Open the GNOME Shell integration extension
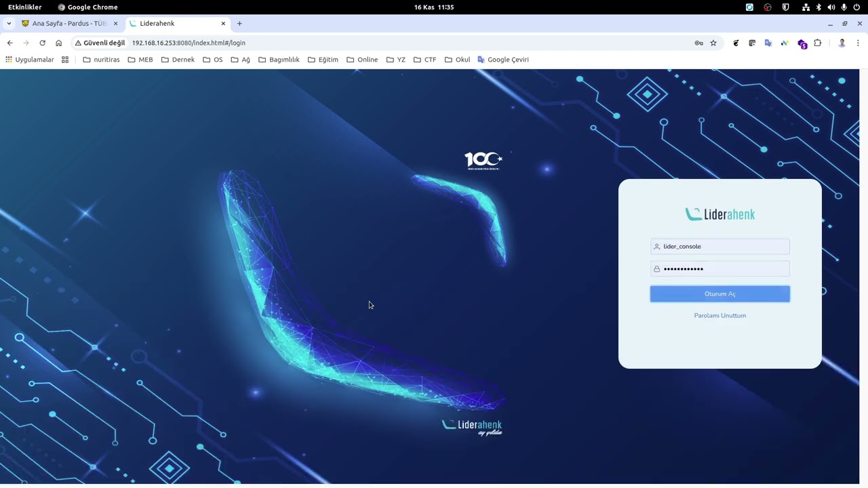This screenshot has height=488, width=868. (736, 43)
